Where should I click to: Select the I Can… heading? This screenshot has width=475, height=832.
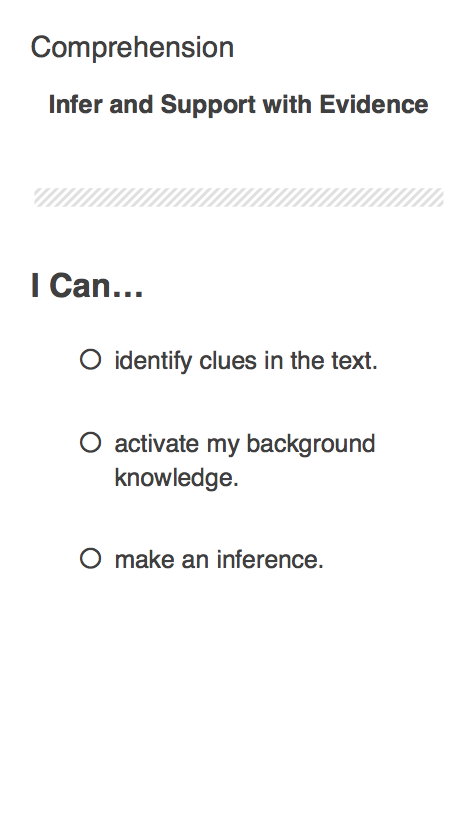click(87, 285)
